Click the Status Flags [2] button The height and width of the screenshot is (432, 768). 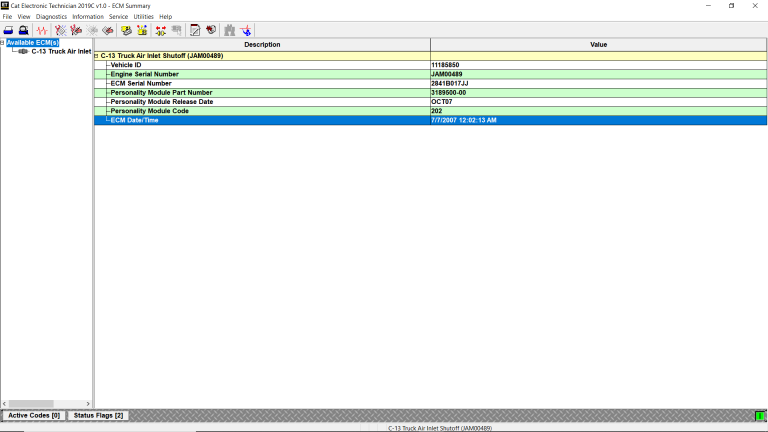98,415
